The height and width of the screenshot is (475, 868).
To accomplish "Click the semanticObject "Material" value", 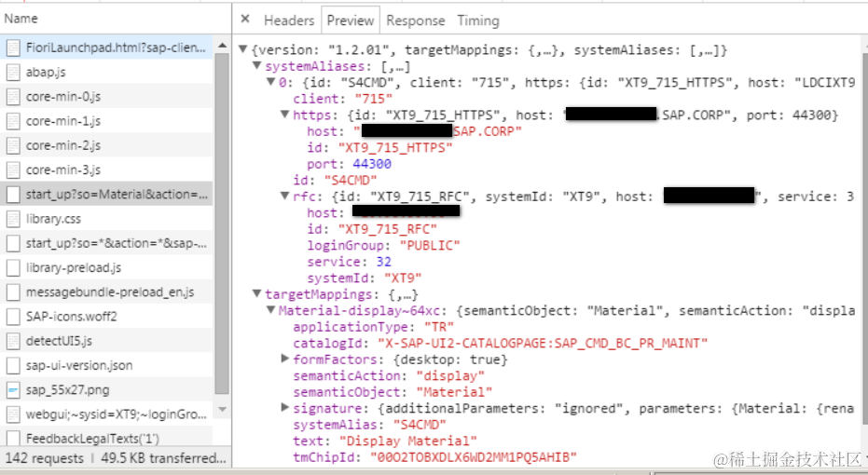I will (x=454, y=392).
